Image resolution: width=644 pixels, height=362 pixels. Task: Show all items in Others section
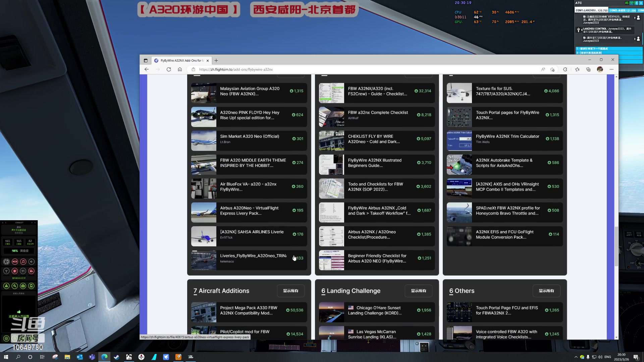coord(546,291)
